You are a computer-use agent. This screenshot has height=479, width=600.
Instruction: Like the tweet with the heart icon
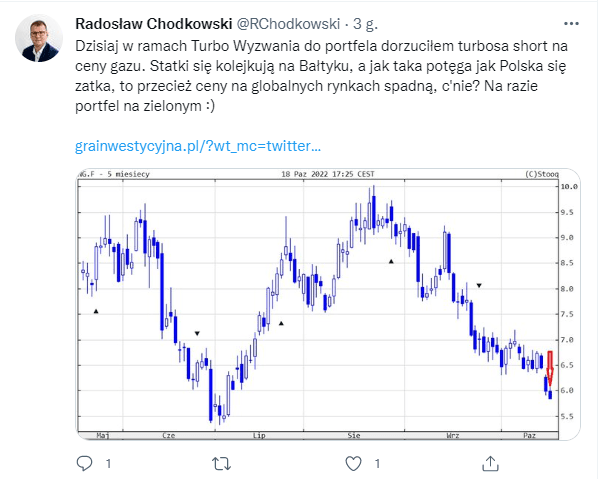[x=353, y=464]
